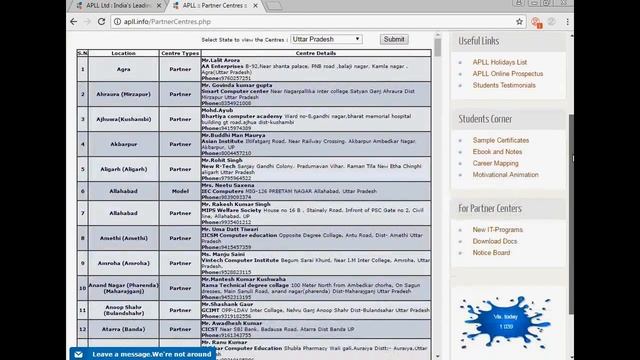640x360 pixels.
Task: Select the Ahraura (Mirzapur) location cell
Action: [123, 94]
